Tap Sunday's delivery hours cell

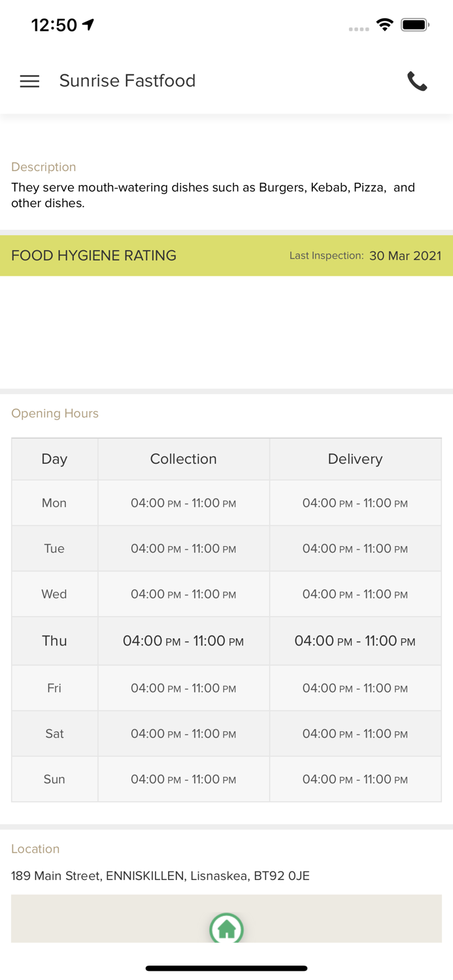[x=355, y=779]
